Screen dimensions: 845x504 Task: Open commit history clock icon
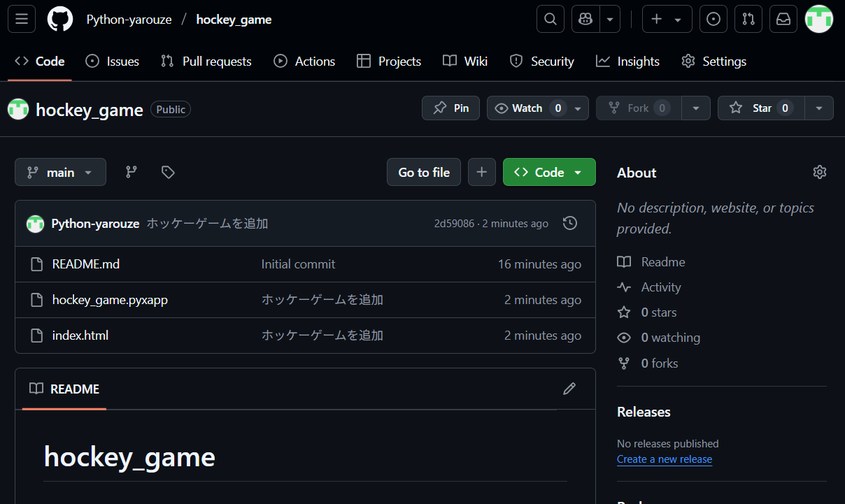(x=570, y=224)
